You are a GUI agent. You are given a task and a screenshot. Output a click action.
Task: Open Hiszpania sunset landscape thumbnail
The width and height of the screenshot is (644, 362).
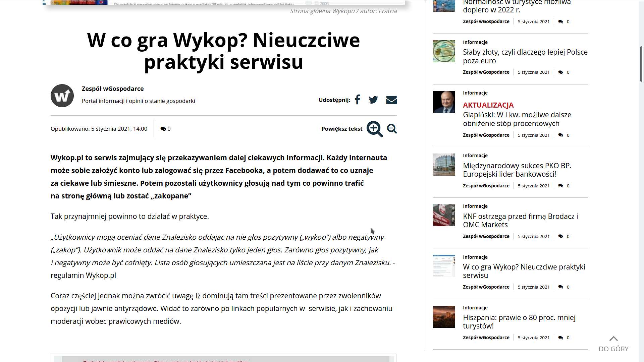coord(444,317)
